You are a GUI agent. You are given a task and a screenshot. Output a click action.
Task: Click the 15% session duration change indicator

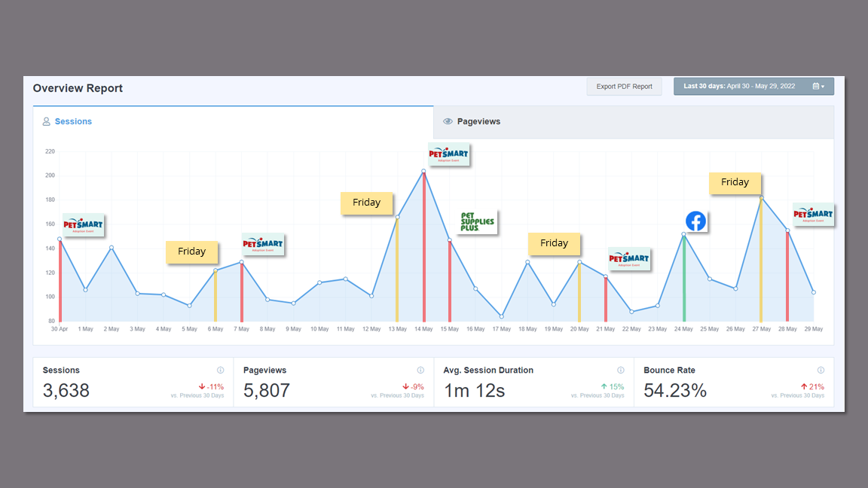(x=613, y=387)
